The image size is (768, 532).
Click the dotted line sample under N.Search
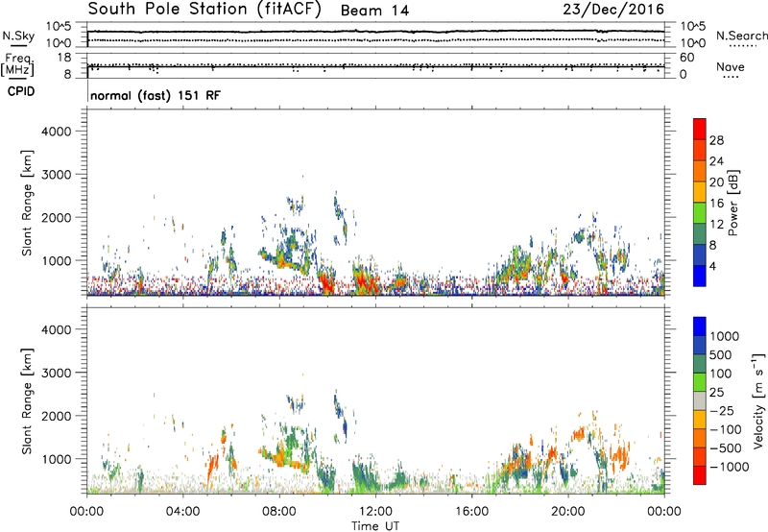[743, 46]
